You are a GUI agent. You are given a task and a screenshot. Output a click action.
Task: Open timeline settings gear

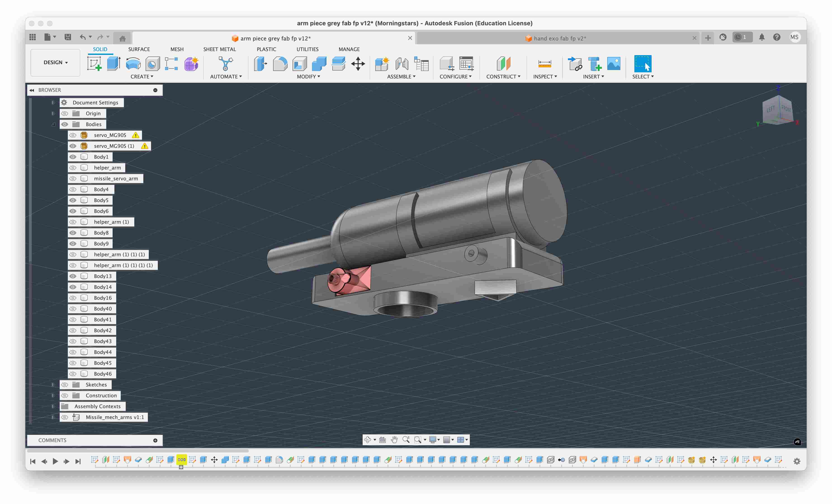point(797,461)
